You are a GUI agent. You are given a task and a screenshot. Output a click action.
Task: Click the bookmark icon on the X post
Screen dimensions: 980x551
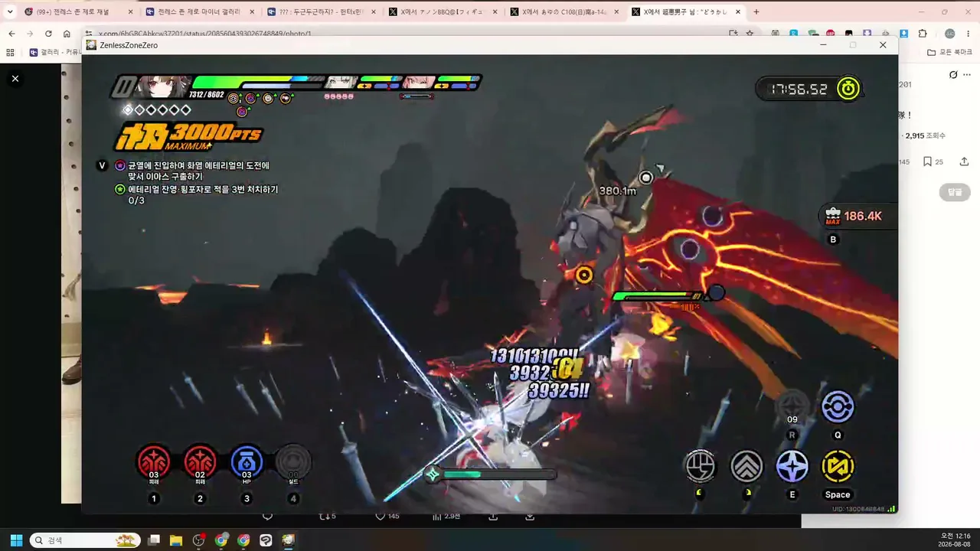[927, 161]
